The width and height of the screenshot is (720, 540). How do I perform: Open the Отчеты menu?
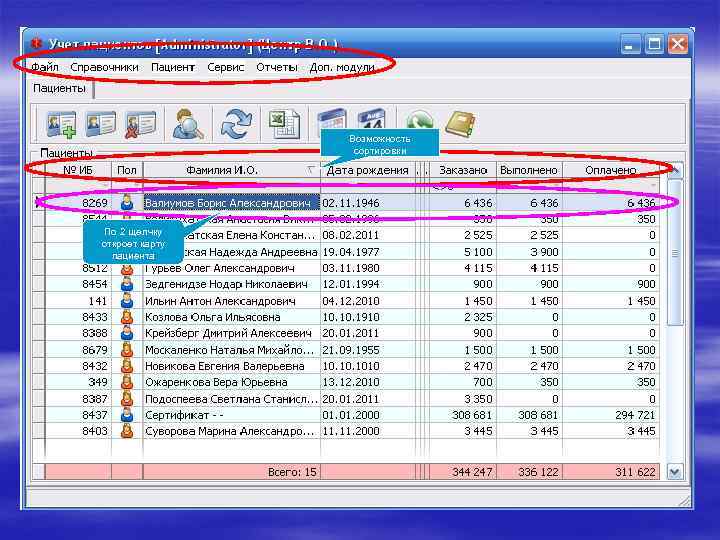[277, 67]
